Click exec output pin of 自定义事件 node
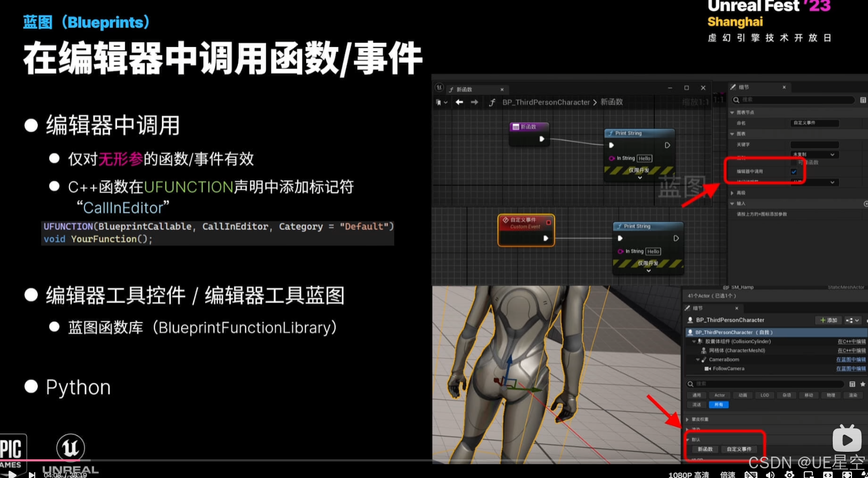Screen dimensions: 868x478 point(545,238)
